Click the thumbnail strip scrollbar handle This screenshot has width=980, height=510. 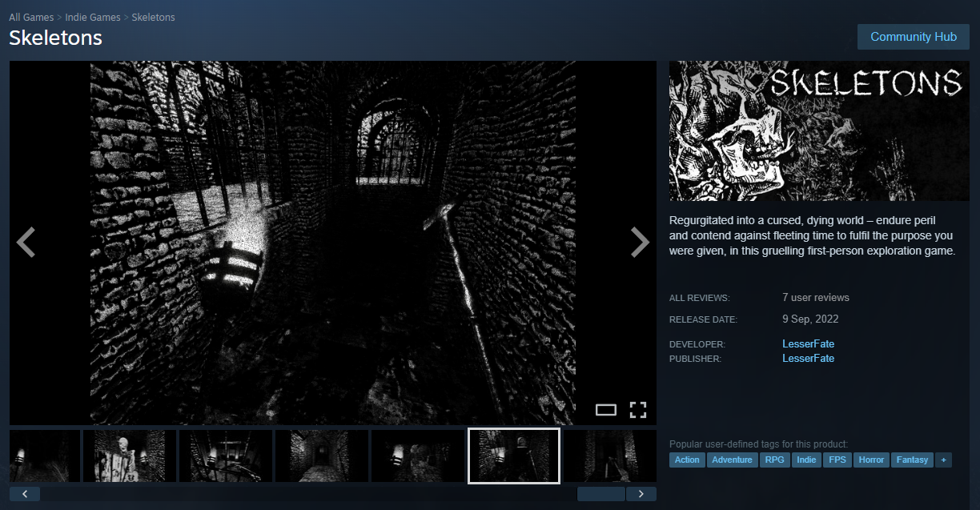tap(600, 494)
